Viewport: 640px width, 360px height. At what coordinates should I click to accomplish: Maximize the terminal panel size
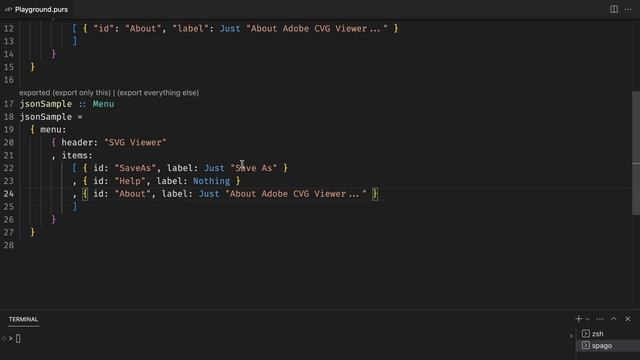613,319
